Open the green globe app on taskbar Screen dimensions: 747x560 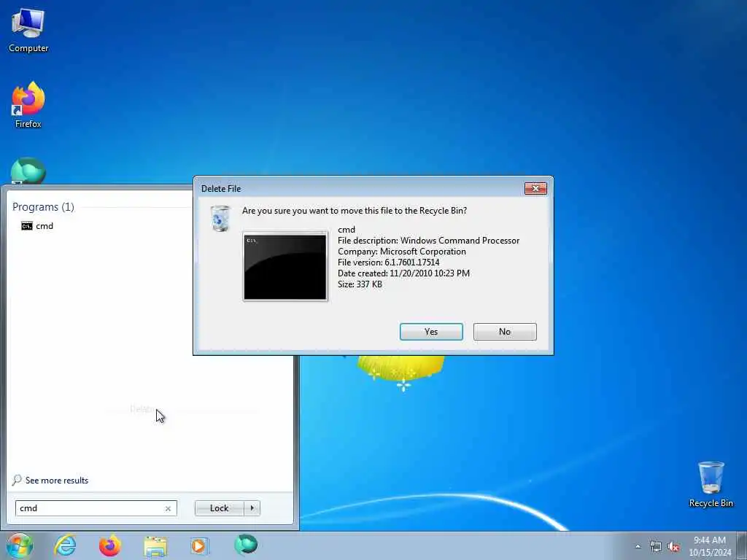point(246,545)
